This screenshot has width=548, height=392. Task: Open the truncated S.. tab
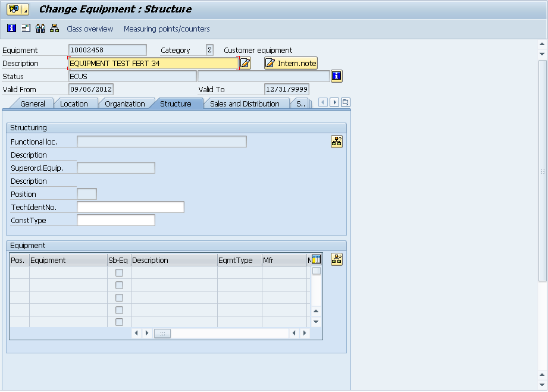(300, 104)
